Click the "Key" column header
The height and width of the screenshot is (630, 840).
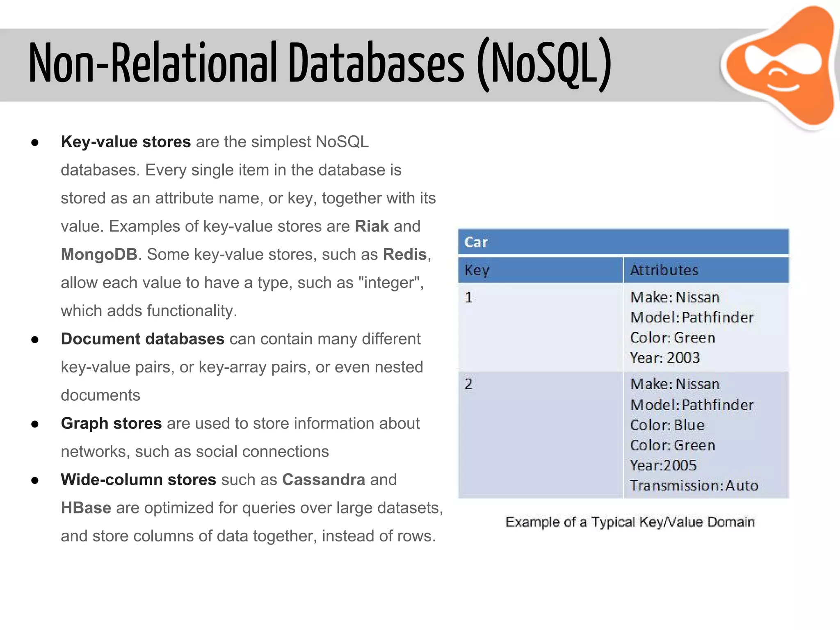(540, 270)
